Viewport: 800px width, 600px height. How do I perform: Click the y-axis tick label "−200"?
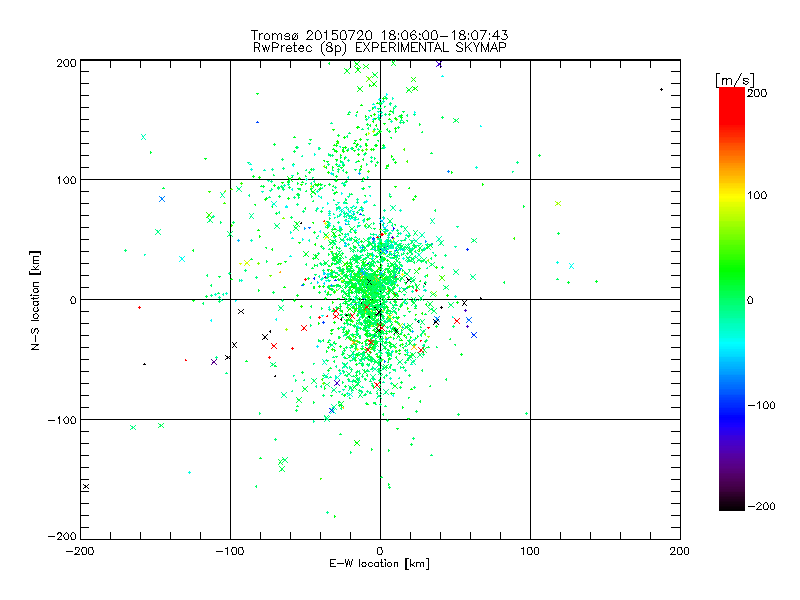click(x=62, y=536)
